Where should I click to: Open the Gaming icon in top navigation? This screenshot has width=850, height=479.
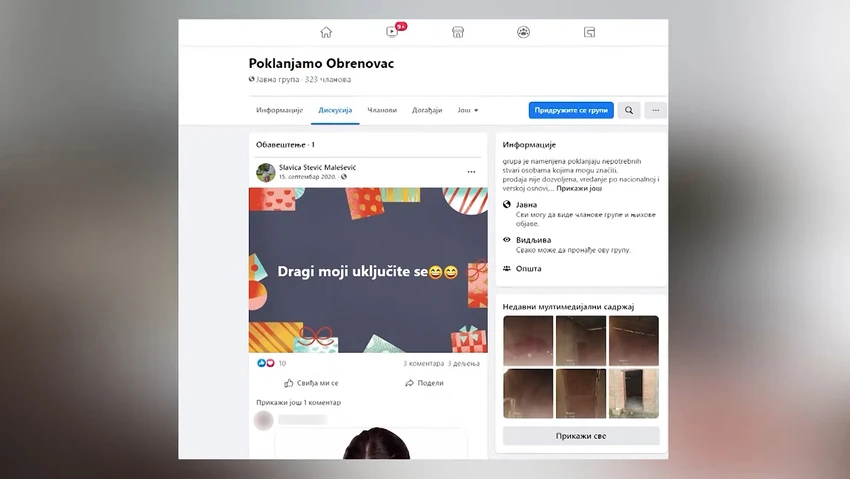point(589,33)
